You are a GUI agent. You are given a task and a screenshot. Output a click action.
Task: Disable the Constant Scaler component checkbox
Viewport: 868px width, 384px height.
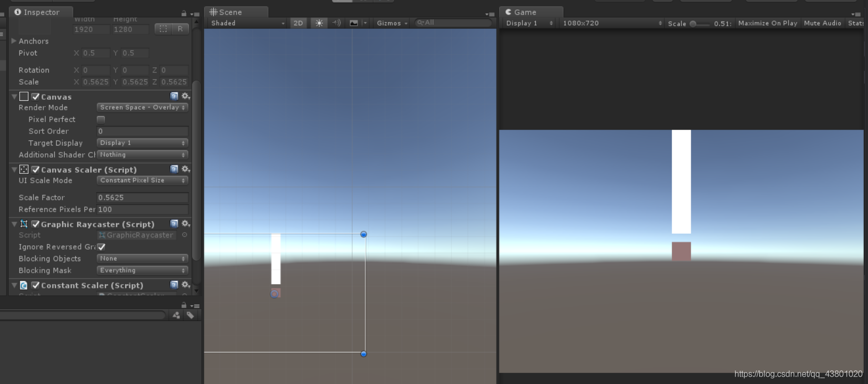coord(36,285)
